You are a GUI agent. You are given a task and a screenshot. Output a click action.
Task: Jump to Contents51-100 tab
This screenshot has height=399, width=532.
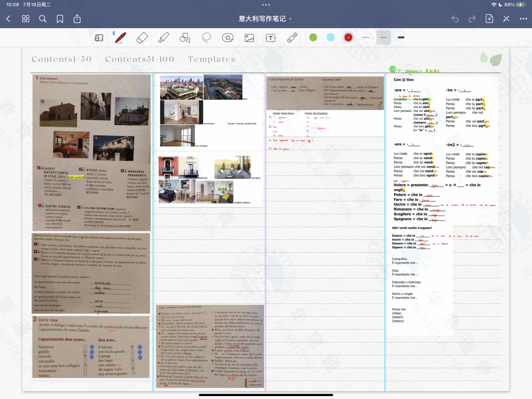[x=139, y=59]
